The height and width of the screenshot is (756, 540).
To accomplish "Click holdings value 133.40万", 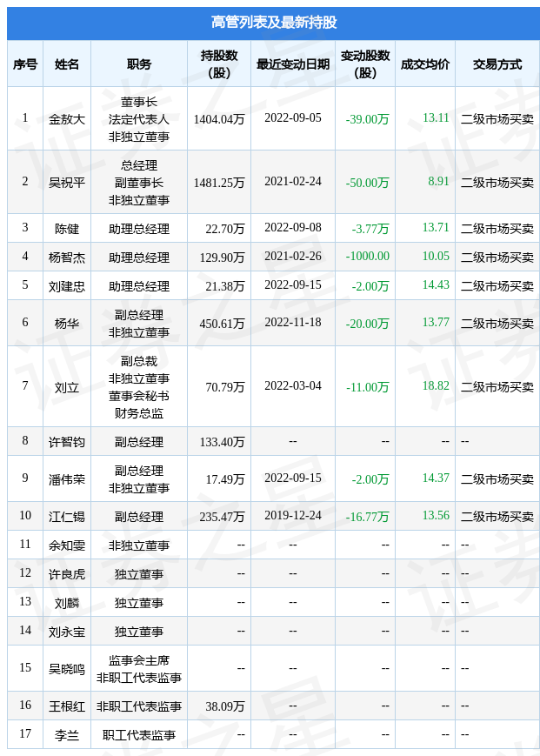I will pyautogui.click(x=222, y=442).
